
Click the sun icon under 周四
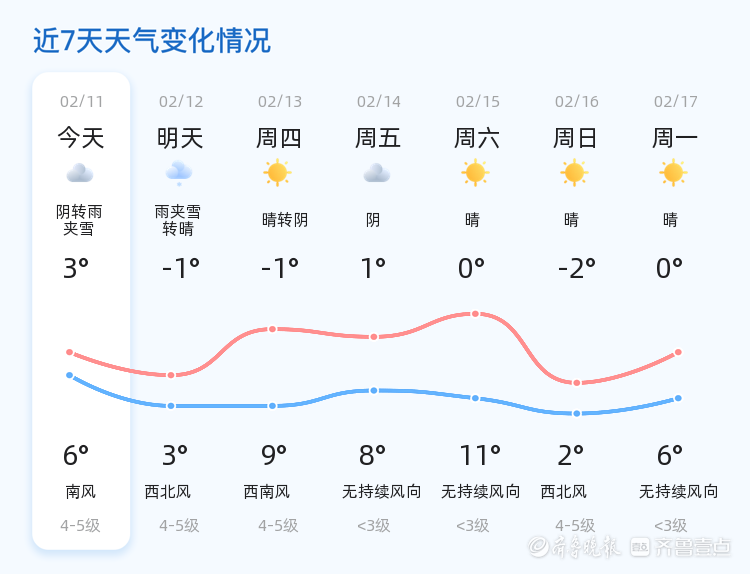coord(277,173)
